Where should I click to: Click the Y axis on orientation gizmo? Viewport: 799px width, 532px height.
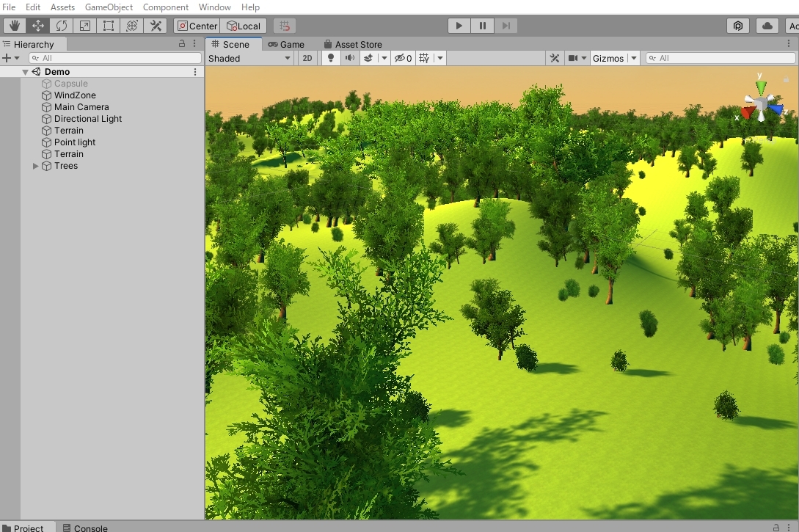760,86
